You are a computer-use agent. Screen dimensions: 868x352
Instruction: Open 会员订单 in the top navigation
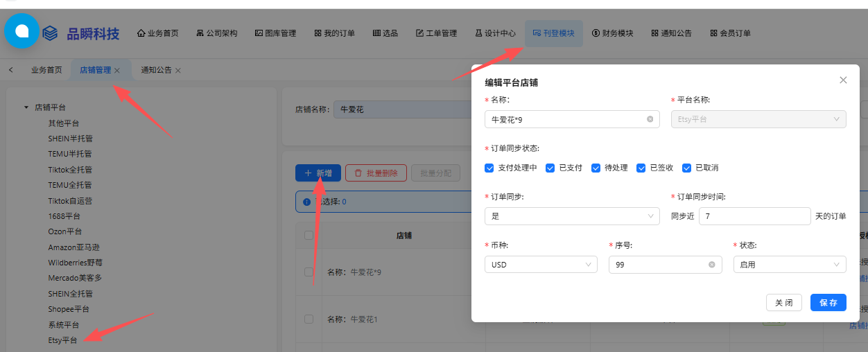pyautogui.click(x=730, y=33)
